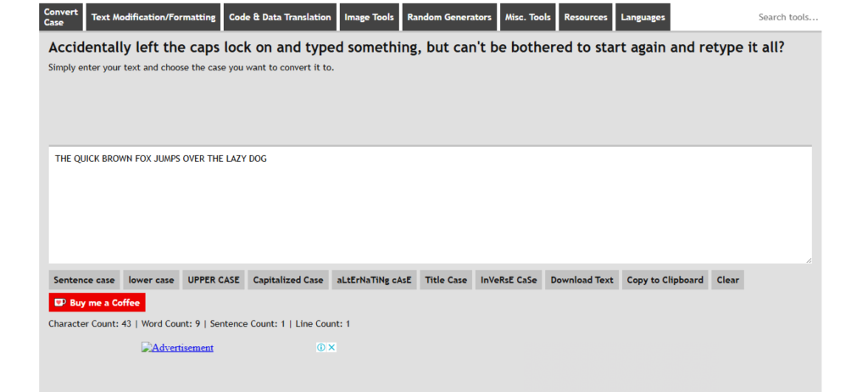
Task: Click the textarea resize handle
Action: (808, 260)
